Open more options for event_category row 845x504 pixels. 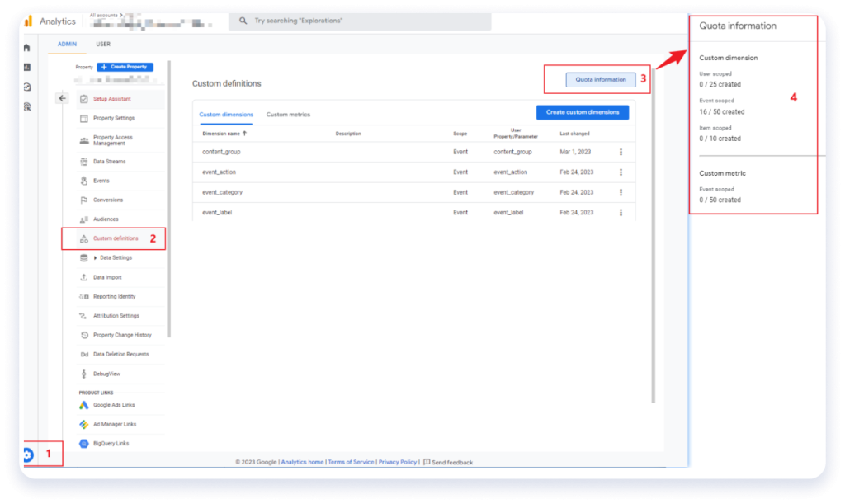click(621, 192)
